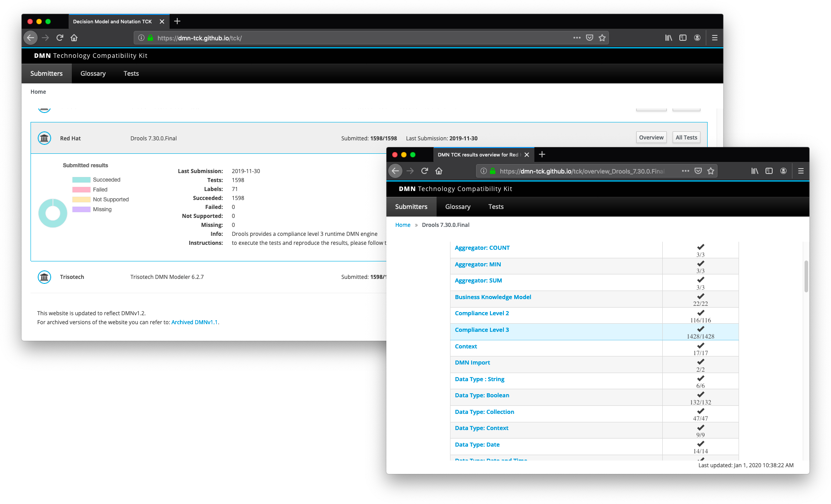Open the Glossary tab in the front window
The image size is (831, 504).
(458, 207)
